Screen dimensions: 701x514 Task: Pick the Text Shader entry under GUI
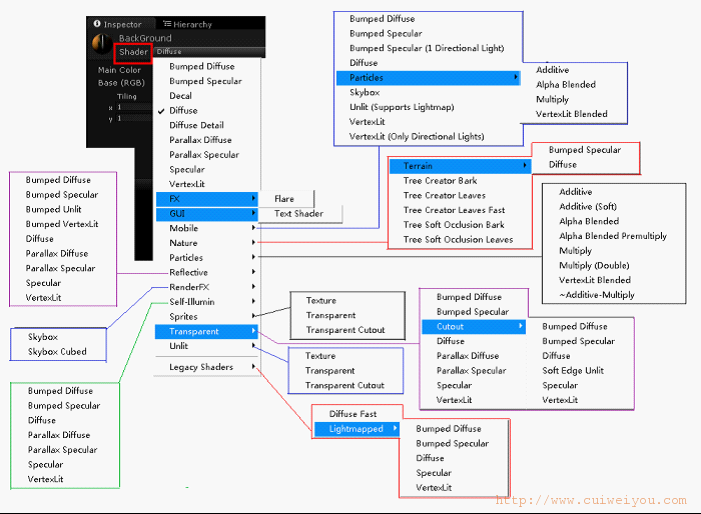[x=299, y=214]
